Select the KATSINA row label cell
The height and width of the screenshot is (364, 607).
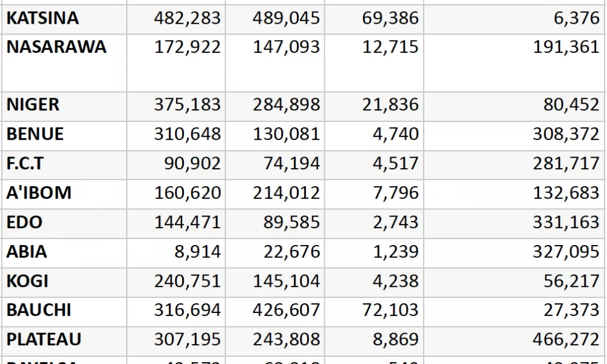click(42, 18)
